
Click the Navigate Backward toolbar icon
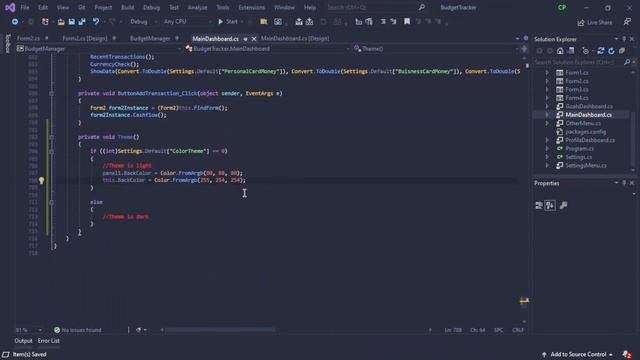click(x=15, y=22)
